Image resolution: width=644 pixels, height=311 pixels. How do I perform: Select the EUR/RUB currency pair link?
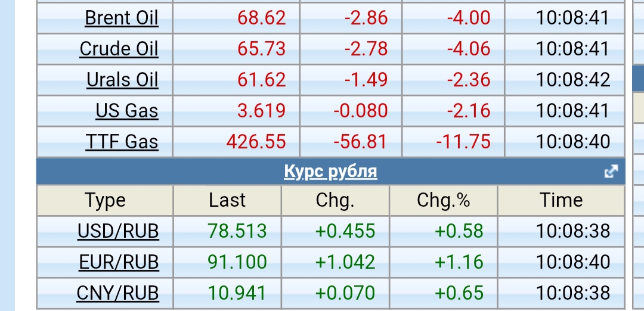[119, 262]
